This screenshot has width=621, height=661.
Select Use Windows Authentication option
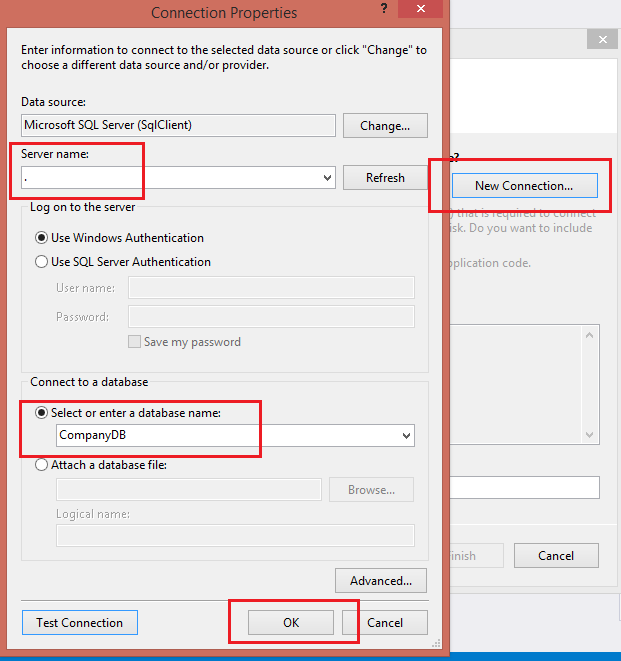click(x=42, y=238)
